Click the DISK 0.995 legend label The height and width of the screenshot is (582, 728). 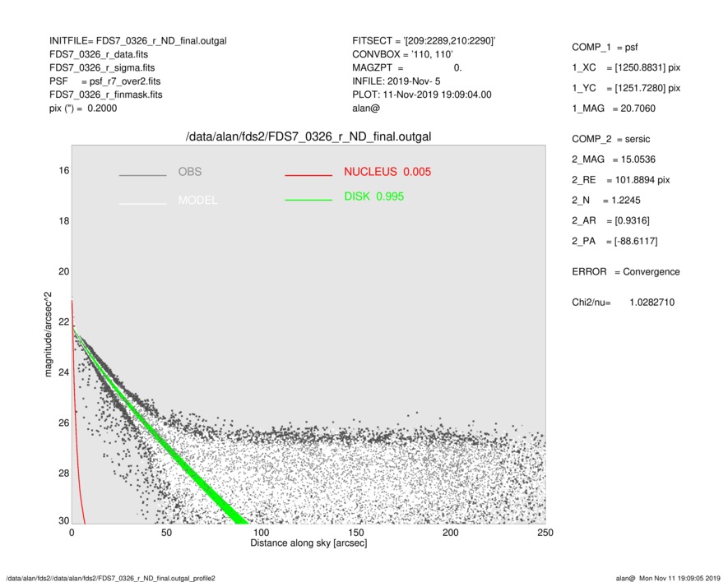pos(373,196)
